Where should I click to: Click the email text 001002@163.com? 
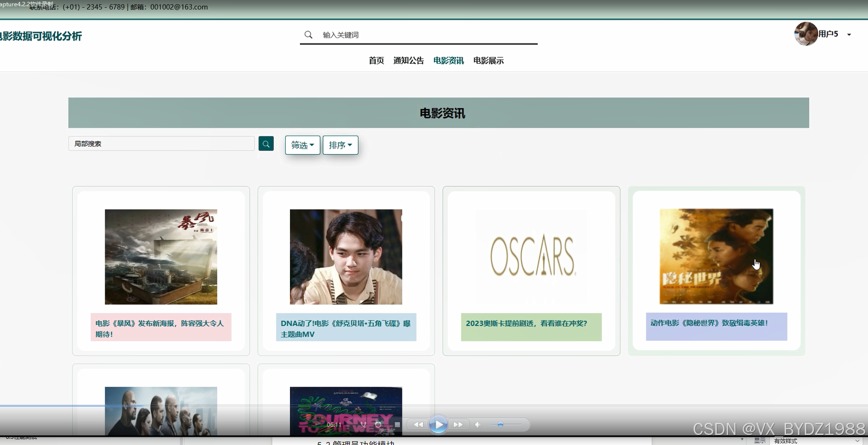coord(179,7)
